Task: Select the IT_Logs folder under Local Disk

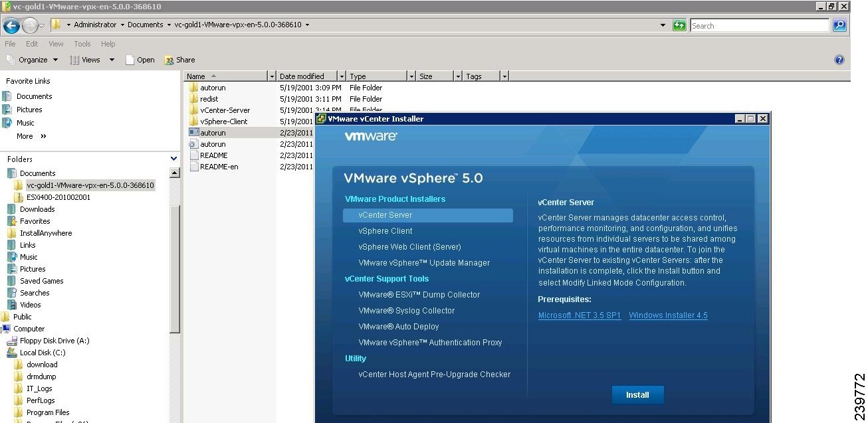Action: [x=39, y=388]
